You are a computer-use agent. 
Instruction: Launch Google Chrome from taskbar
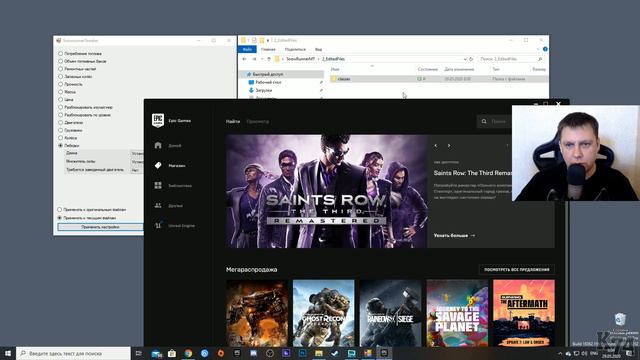pos(188,353)
